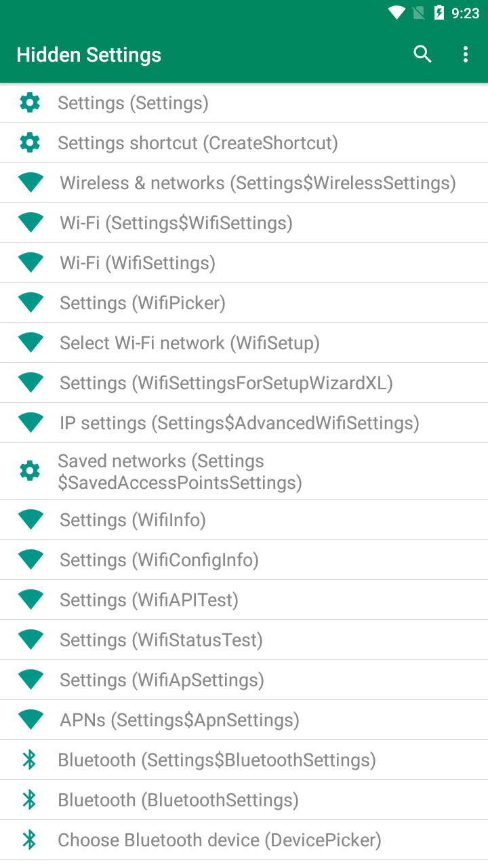Open Wi-Fi (Settings$WifiSettings)
This screenshot has width=488, height=868.
pos(176,222)
